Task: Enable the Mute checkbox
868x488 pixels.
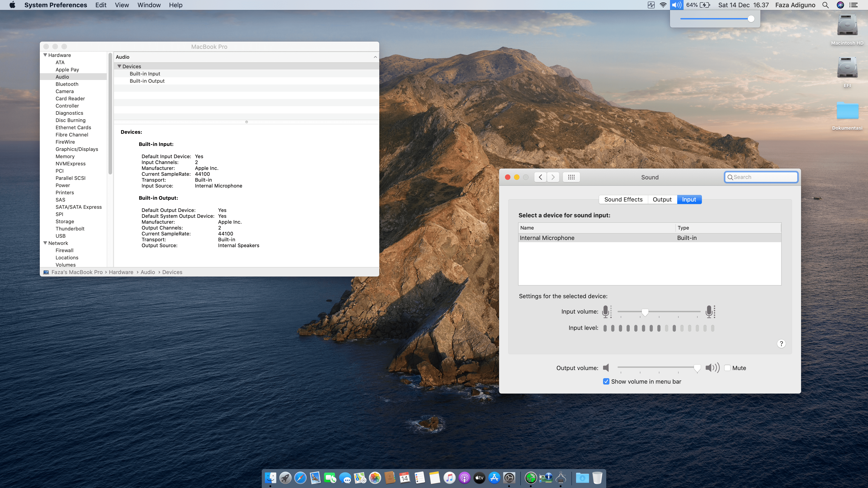Action: pos(727,368)
